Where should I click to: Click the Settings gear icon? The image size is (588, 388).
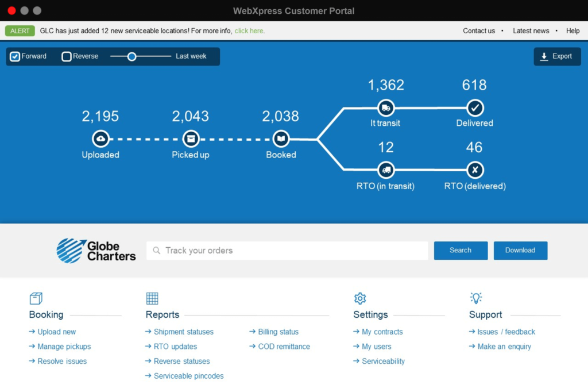[x=360, y=298]
